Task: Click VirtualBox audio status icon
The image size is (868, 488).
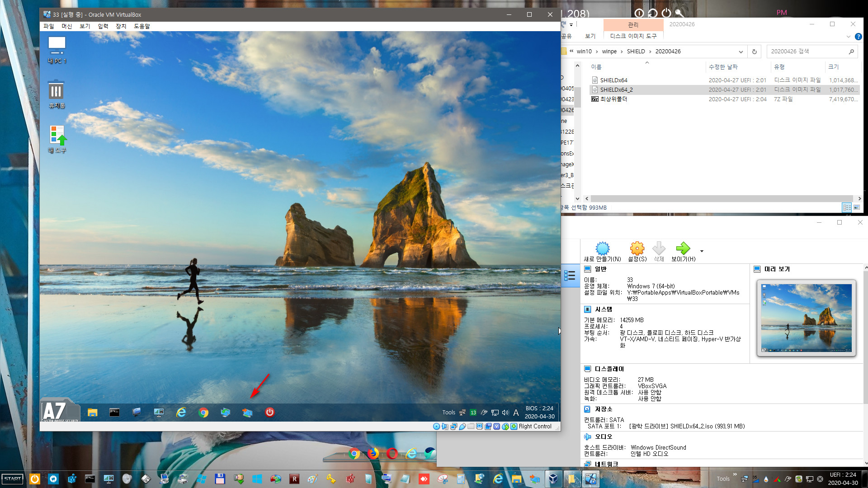Action: coord(445,426)
